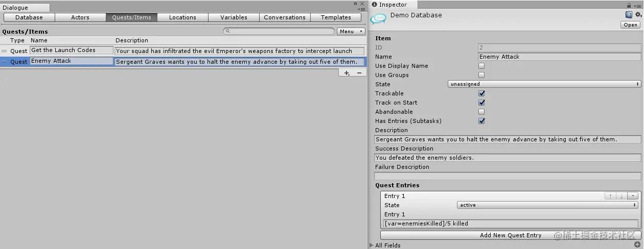The image size is (644, 249).
Task: Click the plus icon beside All Fields
Action: (x=637, y=245)
